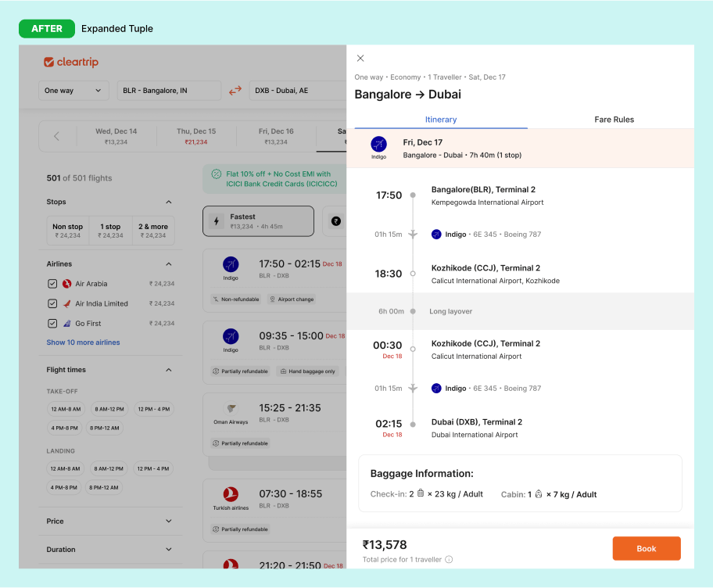
Task: Switch to the Fare Rules tab
Action: (x=614, y=120)
